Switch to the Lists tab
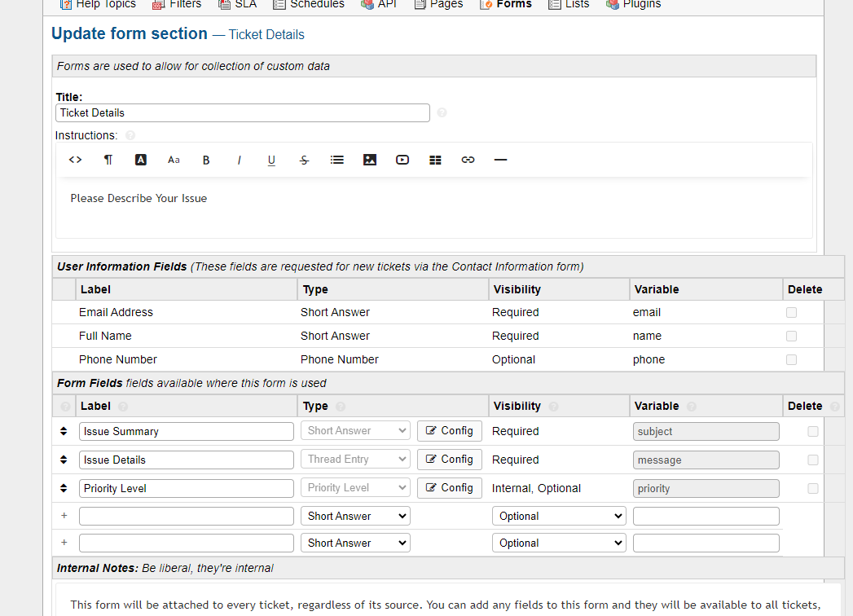The height and width of the screenshot is (616, 853). [x=569, y=4]
